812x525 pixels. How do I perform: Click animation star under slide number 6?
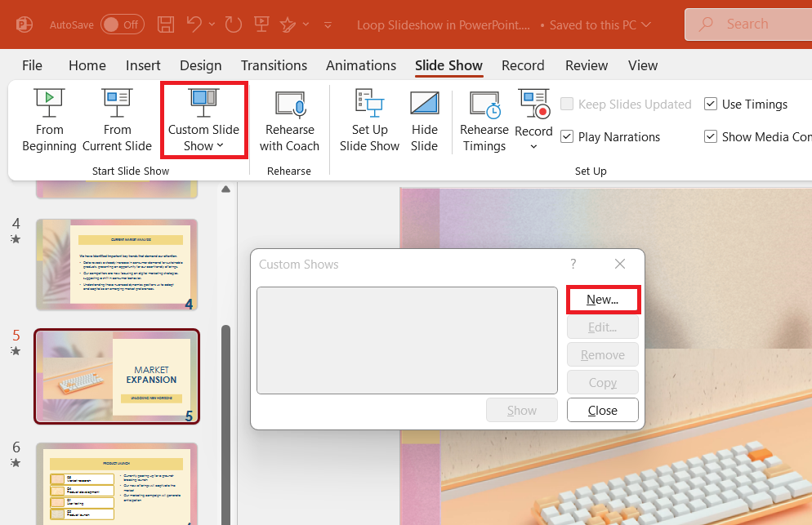16,463
